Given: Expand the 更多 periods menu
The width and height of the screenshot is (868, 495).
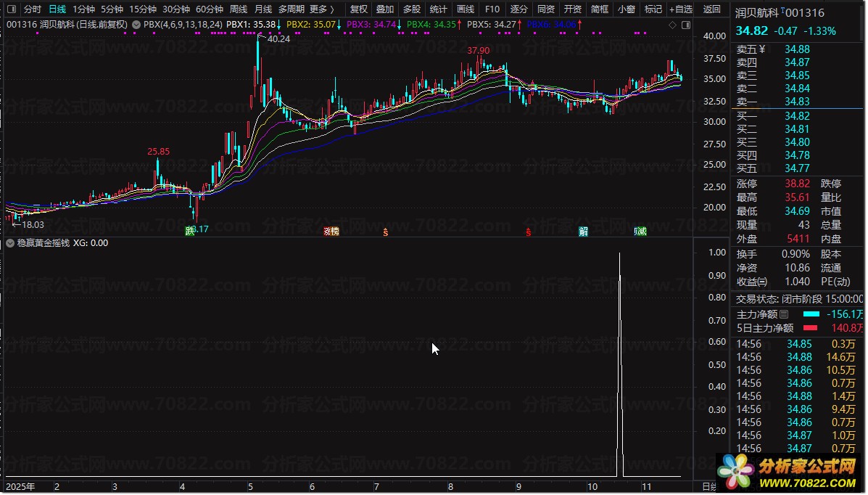Looking at the screenshot, I should (x=322, y=9).
